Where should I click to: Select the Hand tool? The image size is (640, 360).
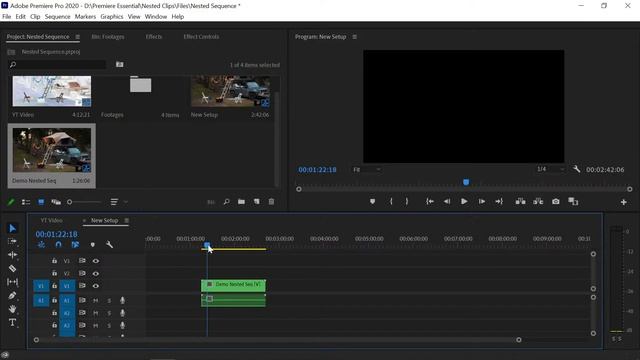click(x=13, y=309)
